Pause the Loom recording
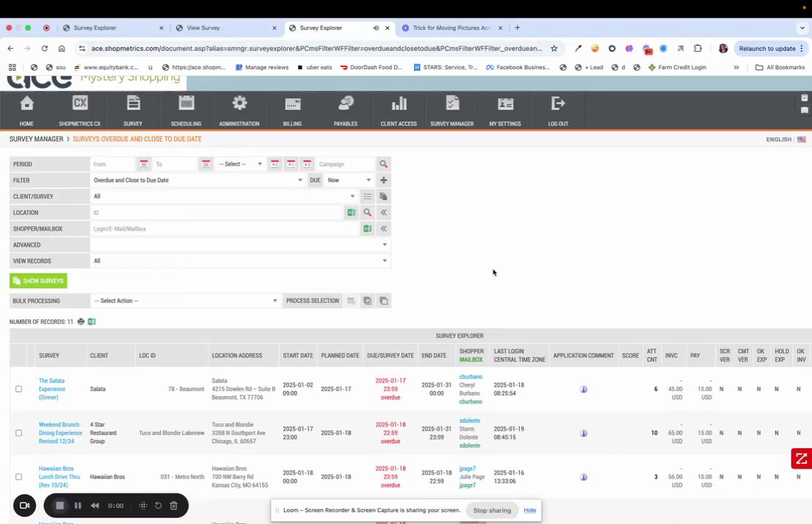The height and width of the screenshot is (524, 812). 77,505
